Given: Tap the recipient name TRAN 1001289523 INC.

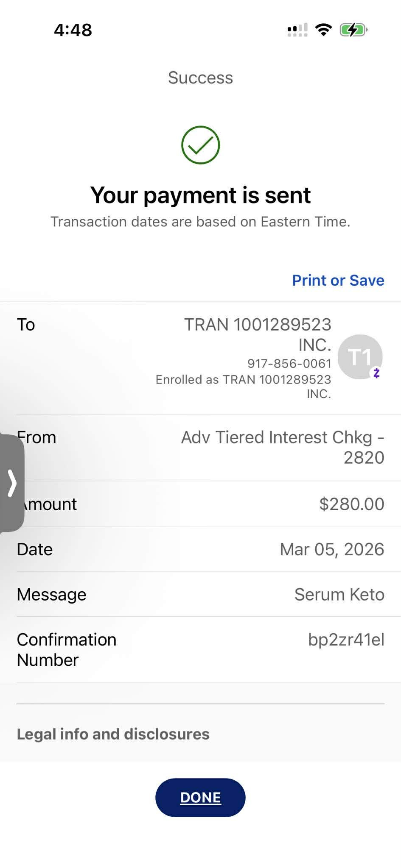Looking at the screenshot, I should point(258,334).
